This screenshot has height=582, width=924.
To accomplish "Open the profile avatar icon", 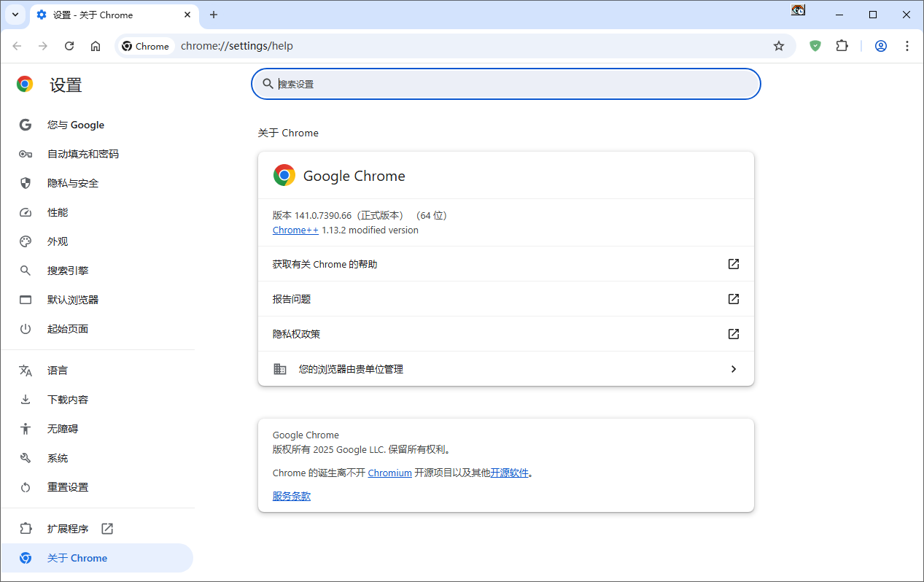I will coord(880,46).
